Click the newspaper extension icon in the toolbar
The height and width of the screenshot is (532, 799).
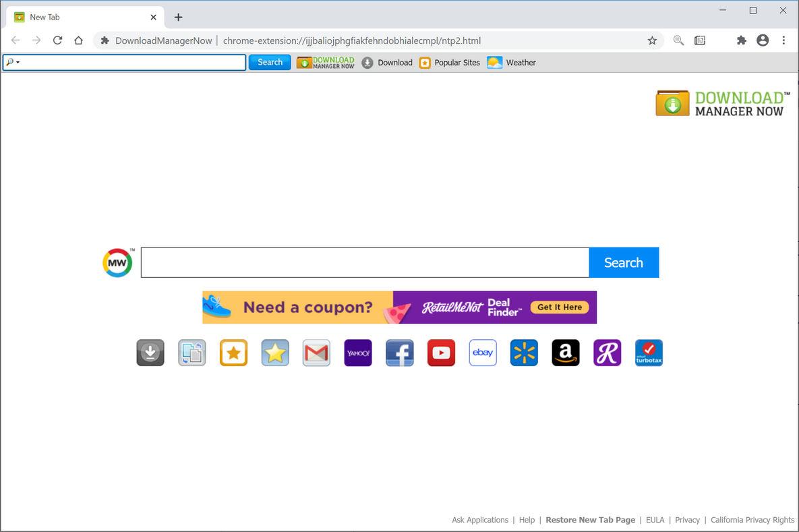click(x=700, y=40)
